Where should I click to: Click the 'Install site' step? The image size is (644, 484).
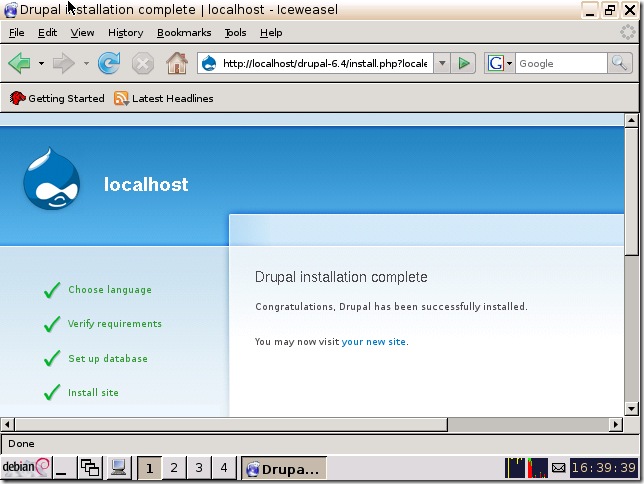pos(93,392)
